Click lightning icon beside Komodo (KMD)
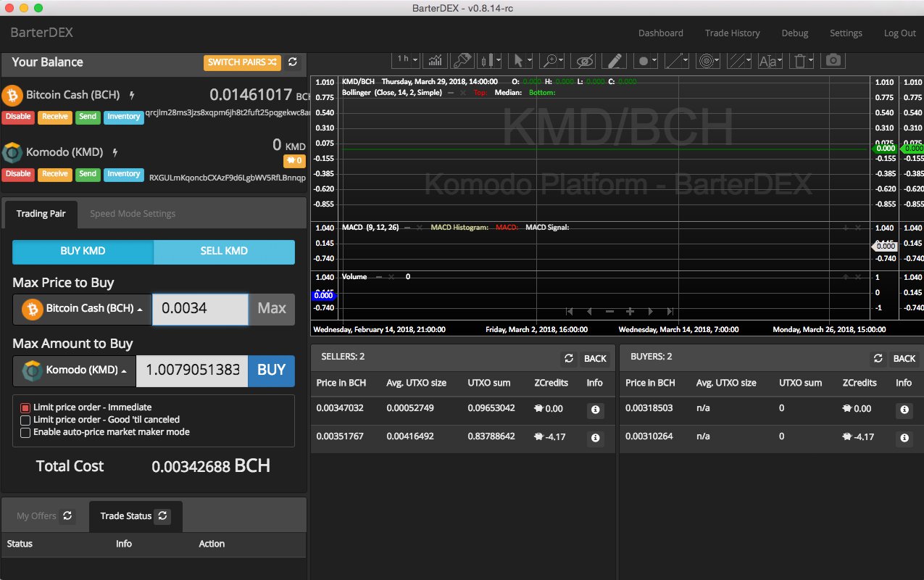Viewport: 924px width, 580px height. click(115, 152)
